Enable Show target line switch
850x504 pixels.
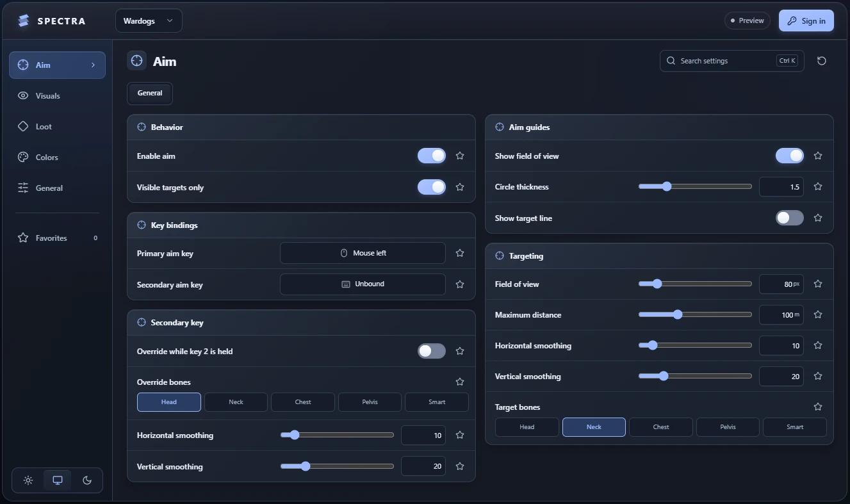(790, 218)
